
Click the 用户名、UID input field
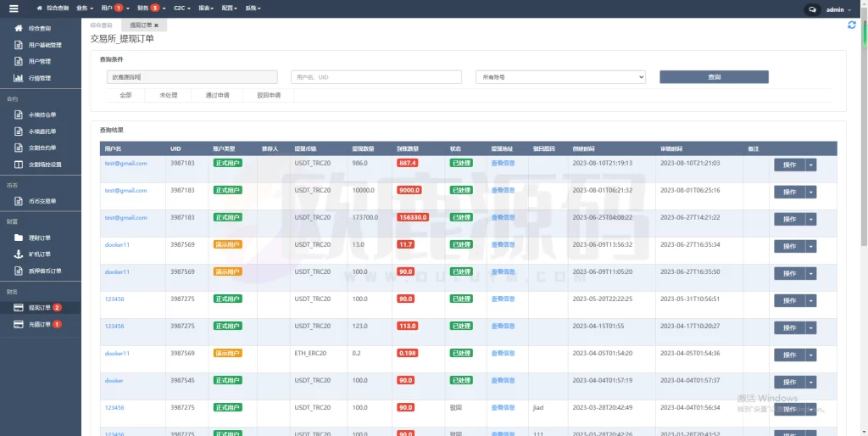[x=376, y=77]
